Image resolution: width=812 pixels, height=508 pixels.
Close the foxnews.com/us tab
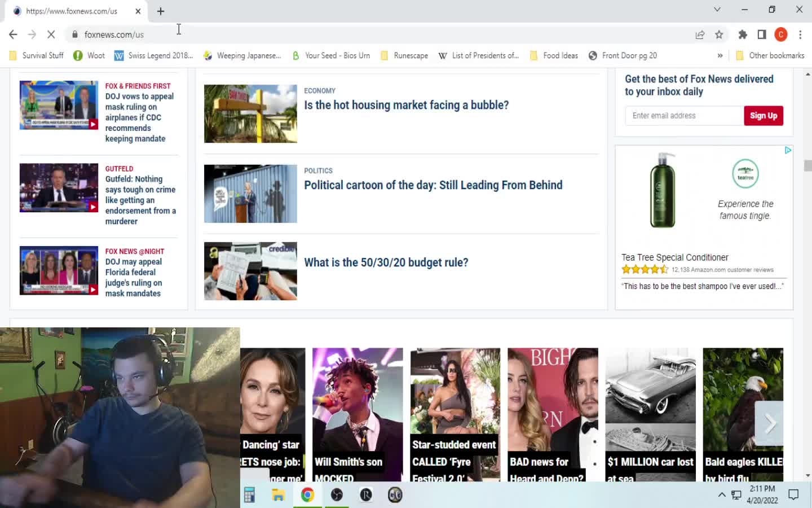[138, 11]
